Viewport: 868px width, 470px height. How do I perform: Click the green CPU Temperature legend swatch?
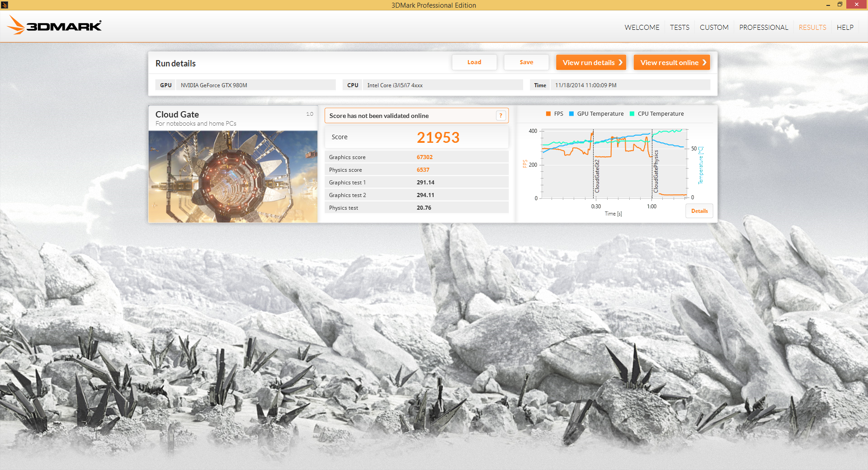pyautogui.click(x=632, y=114)
